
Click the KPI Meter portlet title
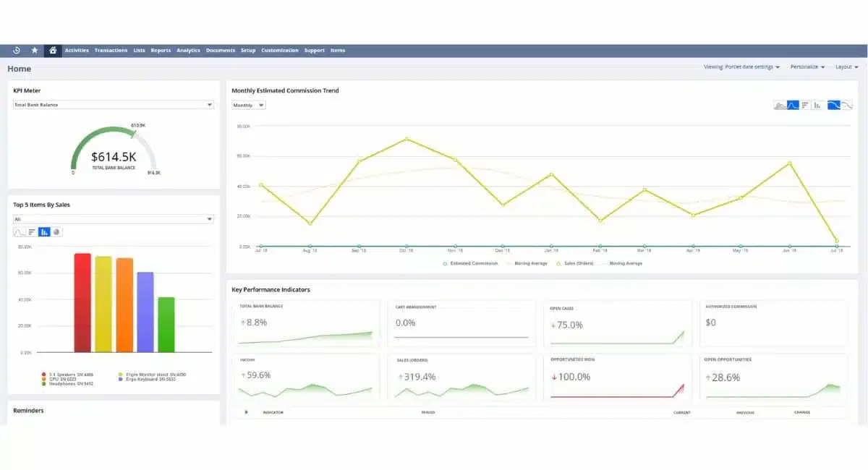point(27,90)
